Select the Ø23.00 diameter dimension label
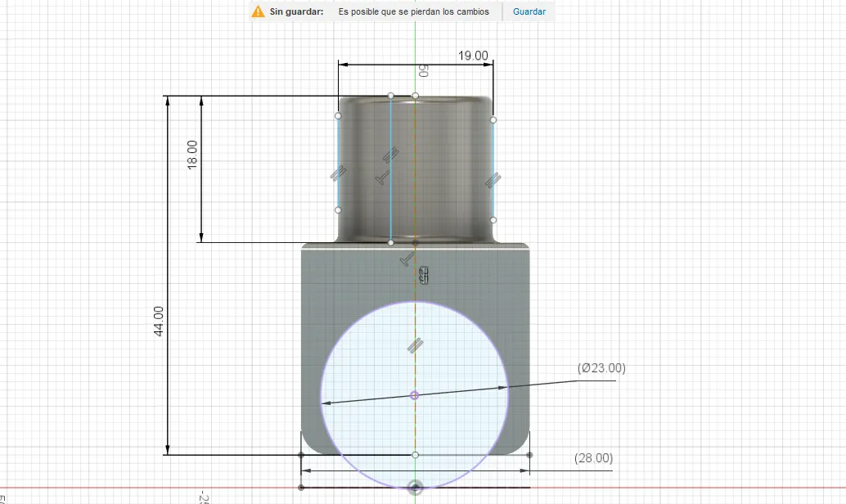Image resolution: width=846 pixels, height=504 pixels. click(601, 368)
